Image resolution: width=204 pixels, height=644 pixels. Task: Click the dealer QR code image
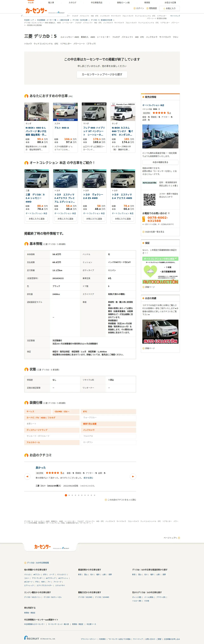tap(150, 200)
